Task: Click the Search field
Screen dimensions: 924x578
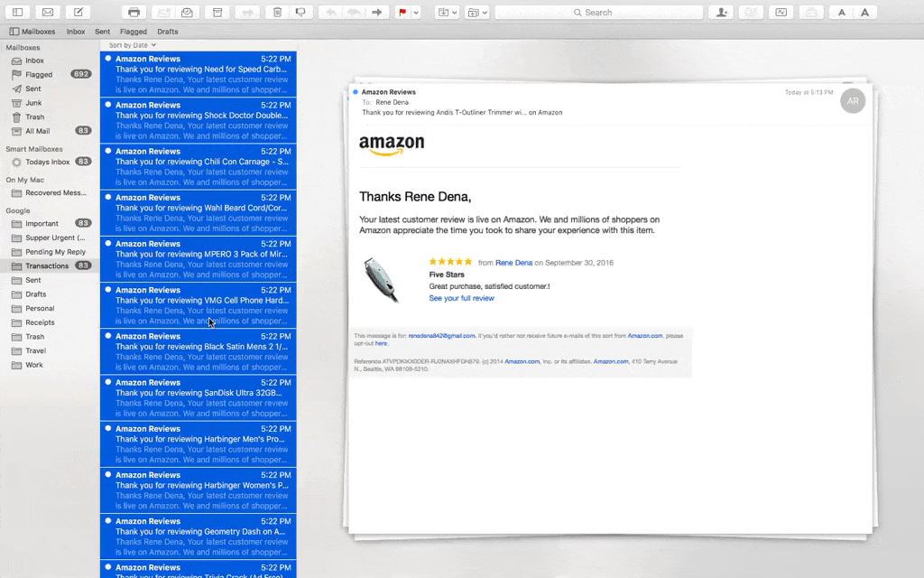Action: tap(599, 13)
